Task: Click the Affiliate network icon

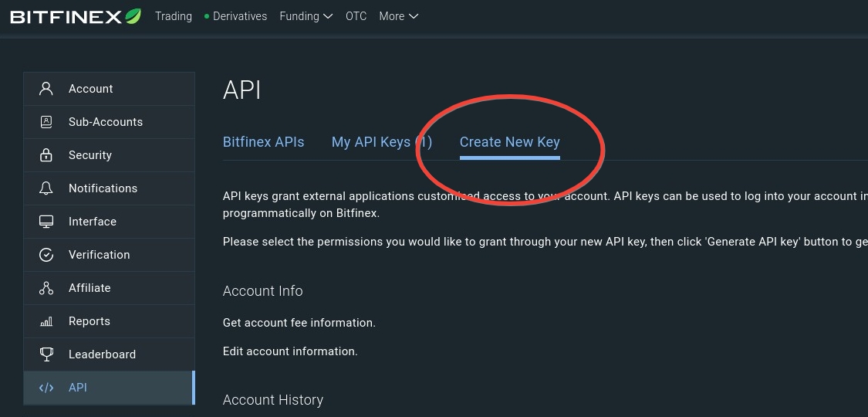Action: [46, 288]
